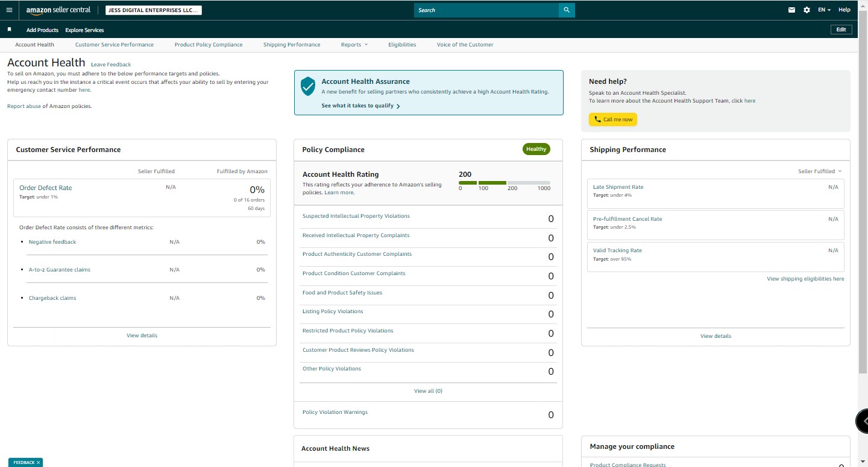This screenshot has height=467, width=868.
Task: Open the EN language dropdown
Action: click(x=824, y=10)
